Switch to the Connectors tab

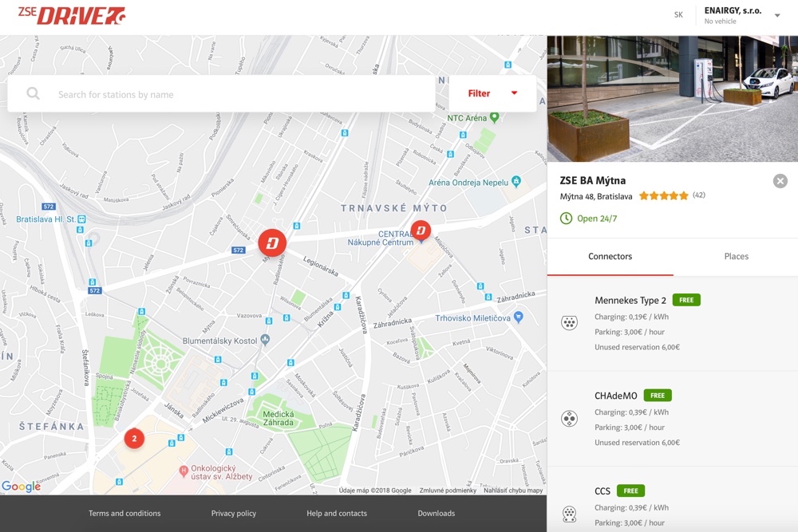(610, 257)
